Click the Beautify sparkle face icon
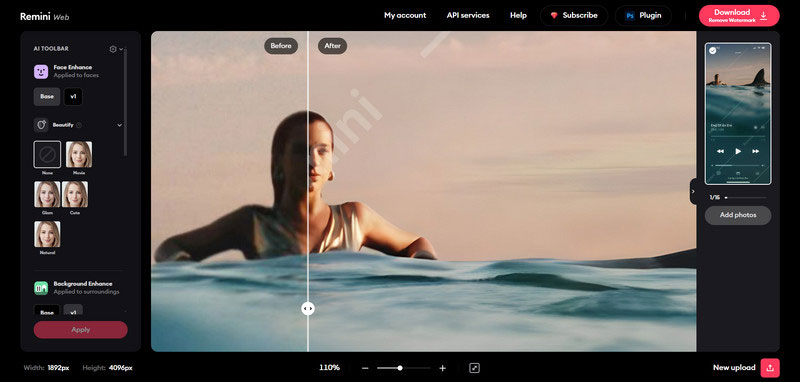The height and width of the screenshot is (382, 800). [41, 125]
